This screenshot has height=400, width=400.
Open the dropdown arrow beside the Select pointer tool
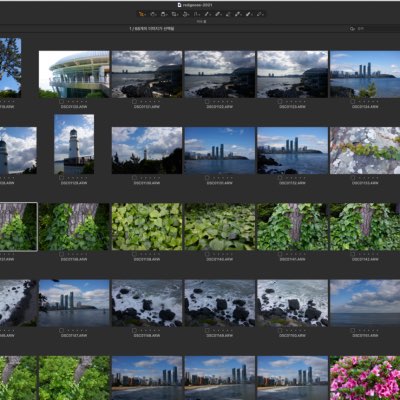[145, 15]
